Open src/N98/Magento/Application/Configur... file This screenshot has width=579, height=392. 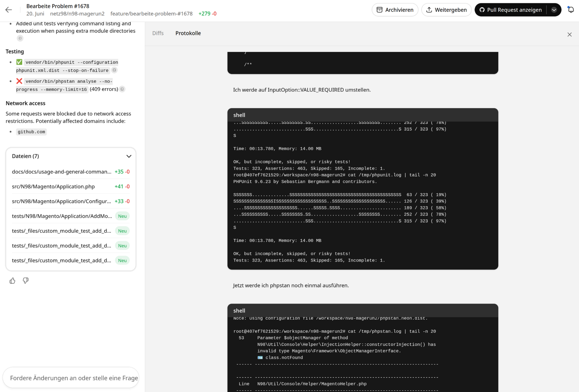click(71, 201)
